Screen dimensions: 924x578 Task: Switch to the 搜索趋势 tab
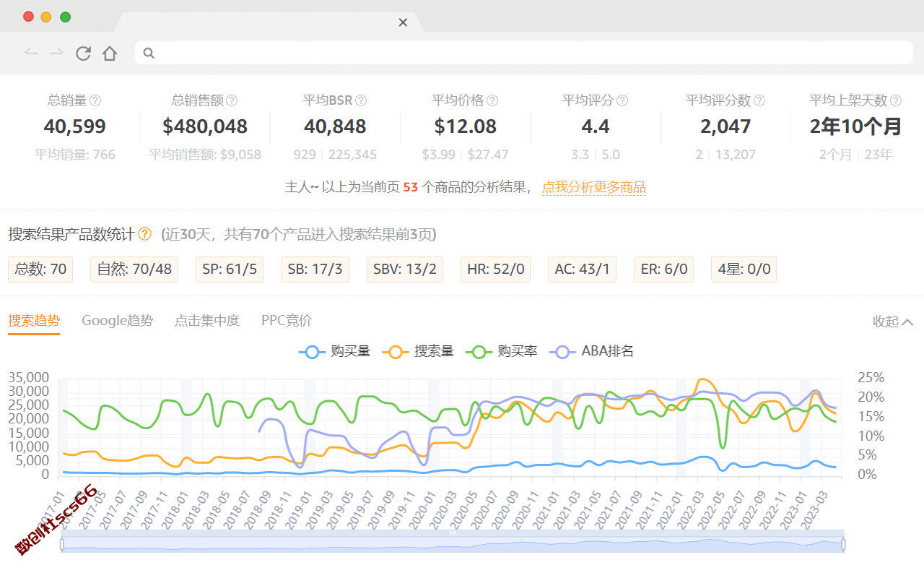click(x=34, y=321)
